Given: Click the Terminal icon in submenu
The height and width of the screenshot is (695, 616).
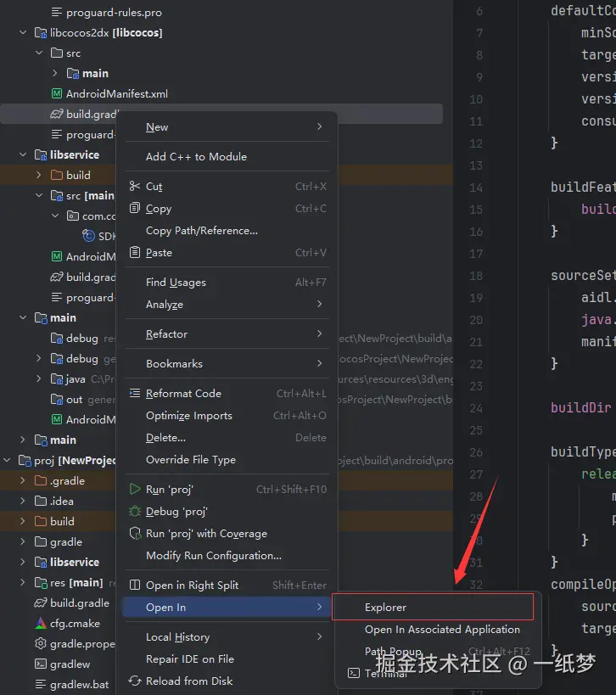Looking at the screenshot, I should [x=354, y=673].
